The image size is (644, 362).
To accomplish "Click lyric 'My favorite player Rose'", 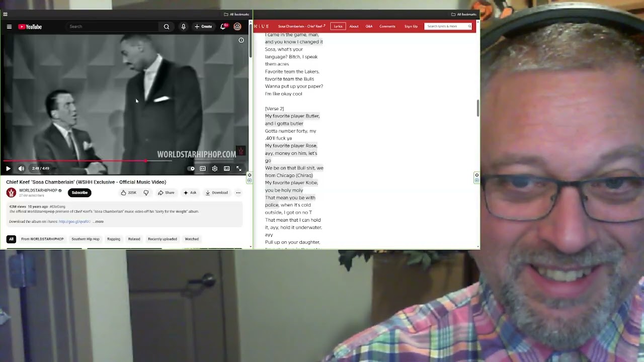I will (291, 146).
